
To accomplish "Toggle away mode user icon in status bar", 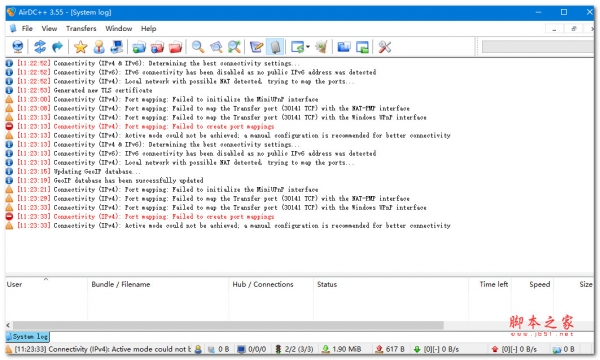I will 198,349.
